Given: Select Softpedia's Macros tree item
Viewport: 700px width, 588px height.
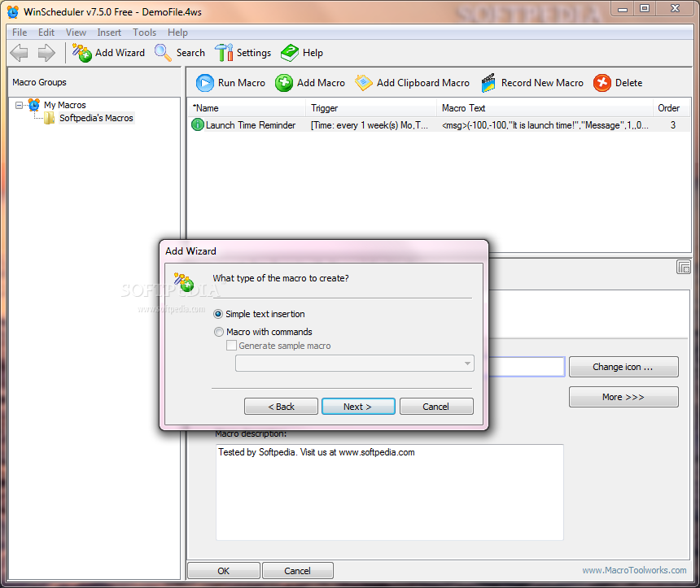Looking at the screenshot, I should (96, 118).
